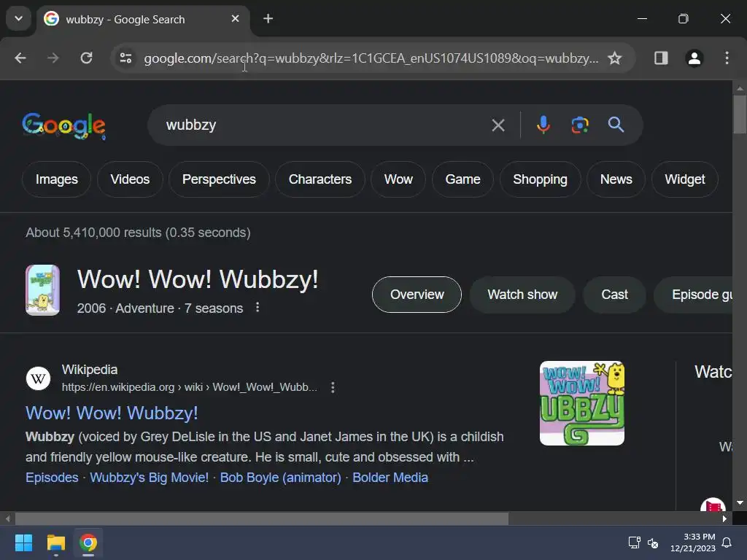Click the muted volume tray icon
This screenshot has width=747, height=560.
click(x=653, y=542)
